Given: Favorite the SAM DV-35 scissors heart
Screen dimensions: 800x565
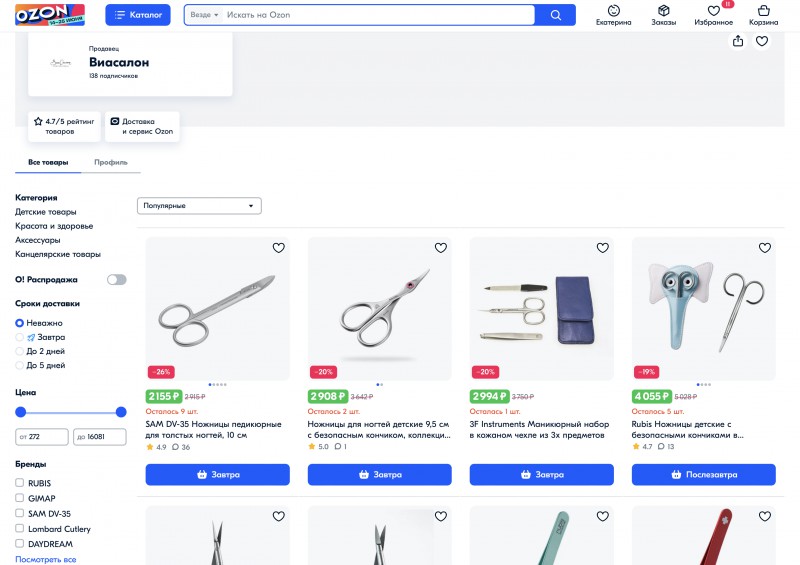Looking at the screenshot, I should 279,248.
